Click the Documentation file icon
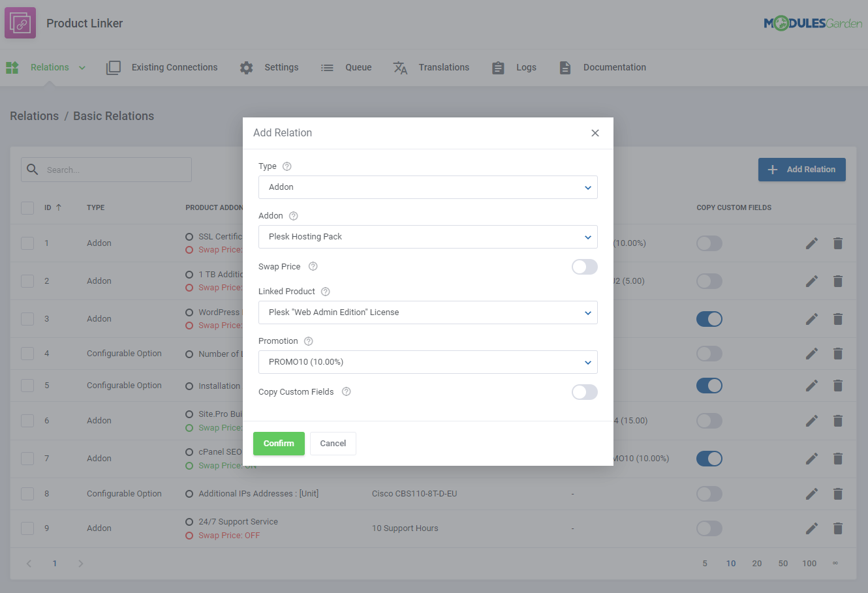This screenshot has height=593, width=868. point(565,67)
